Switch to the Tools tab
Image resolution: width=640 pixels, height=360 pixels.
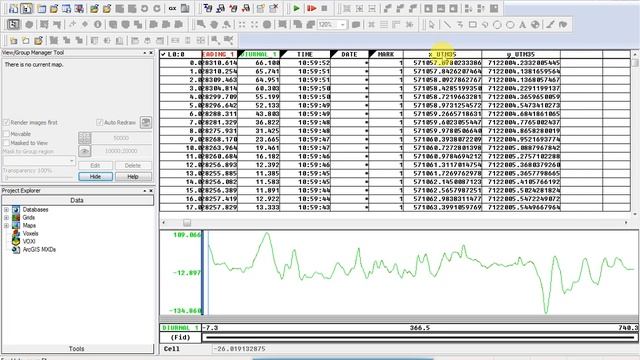click(77, 349)
